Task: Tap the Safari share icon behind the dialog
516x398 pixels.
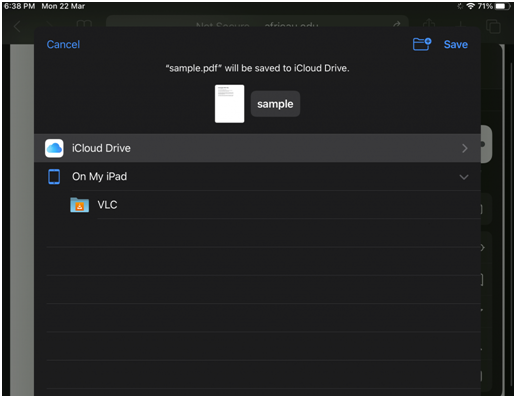Action: 429,23
